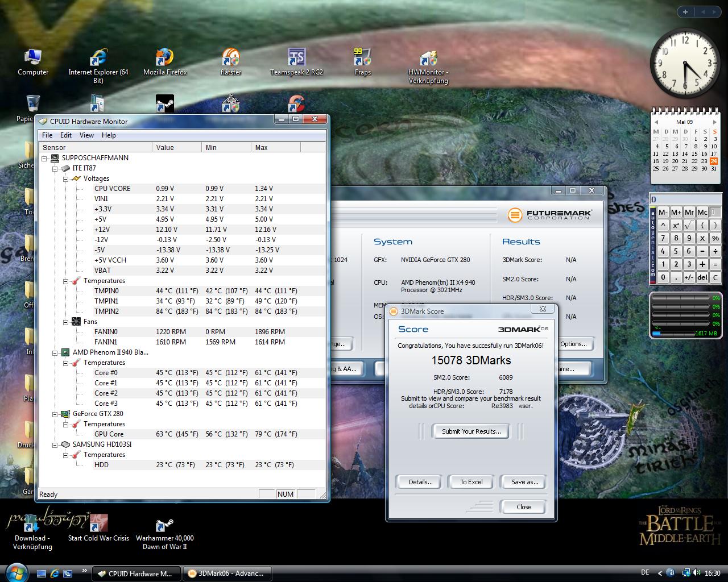Viewport: 728px width, 582px height.
Task: Collapse the AMD Phenom II 940 node
Action: [55, 352]
